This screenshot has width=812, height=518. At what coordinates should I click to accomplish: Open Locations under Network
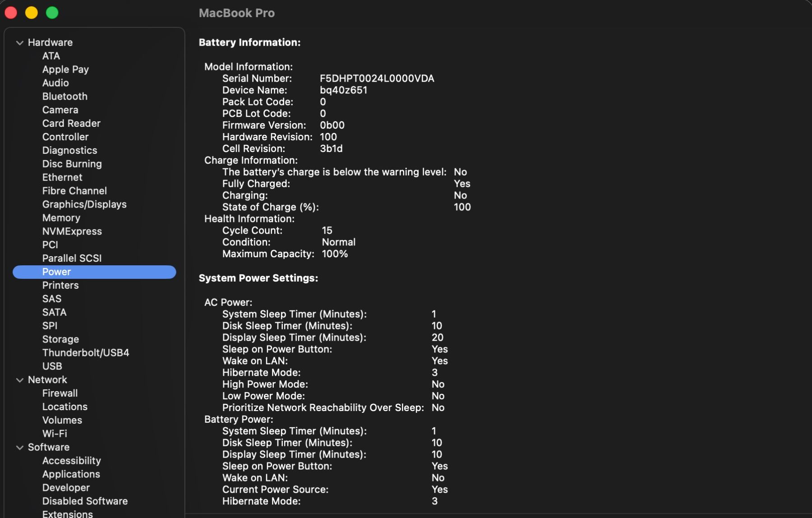click(65, 407)
